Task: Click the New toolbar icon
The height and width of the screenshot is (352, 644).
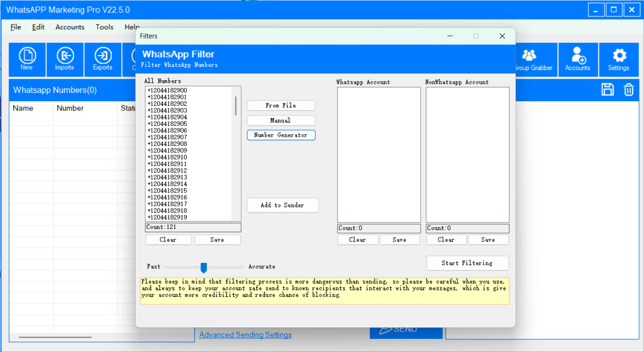Action: (27, 60)
